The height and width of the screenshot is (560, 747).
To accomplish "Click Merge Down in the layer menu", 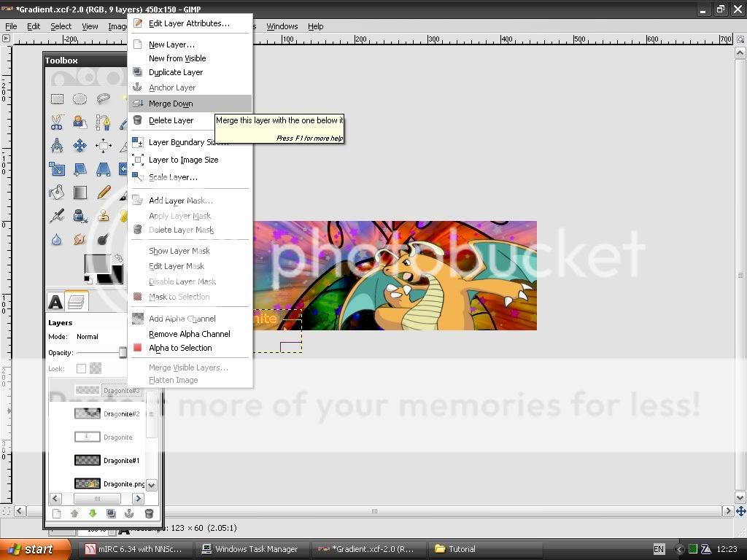I will (171, 104).
